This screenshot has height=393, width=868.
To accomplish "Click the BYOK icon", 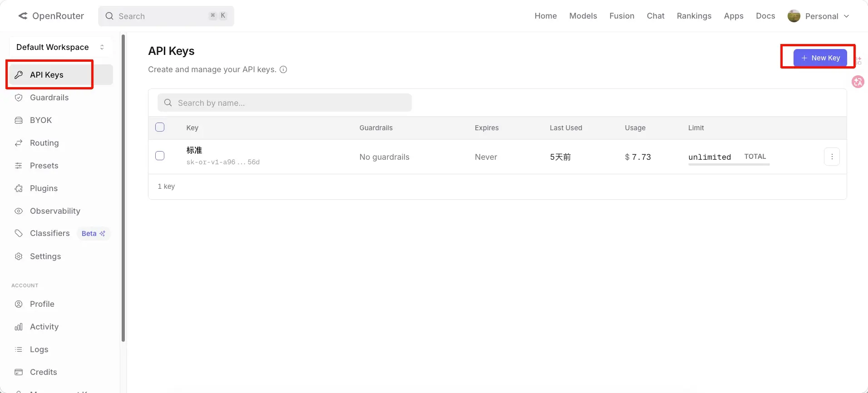I will coord(19,120).
